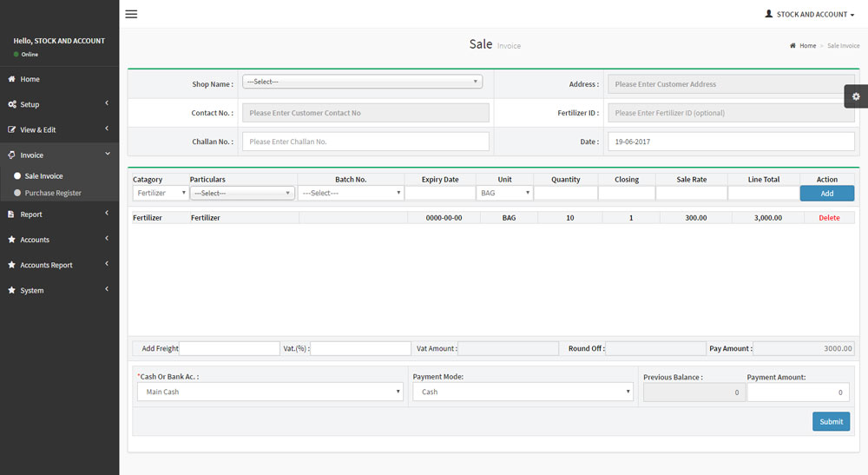Image resolution: width=868 pixels, height=475 pixels.
Task: Click the Sale Rate entry field
Action: click(x=692, y=193)
